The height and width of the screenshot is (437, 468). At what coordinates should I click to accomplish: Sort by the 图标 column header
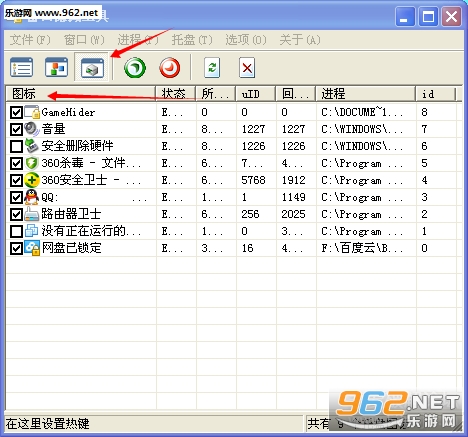[81, 94]
